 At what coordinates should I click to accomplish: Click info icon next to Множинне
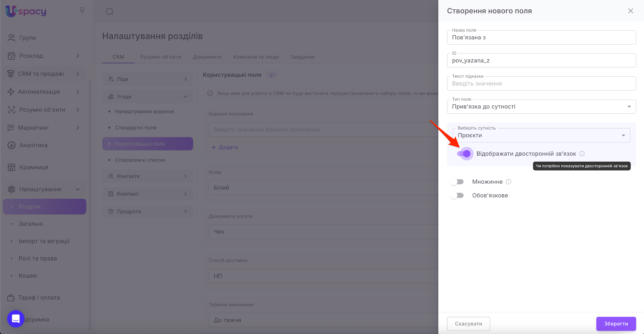pyautogui.click(x=508, y=182)
